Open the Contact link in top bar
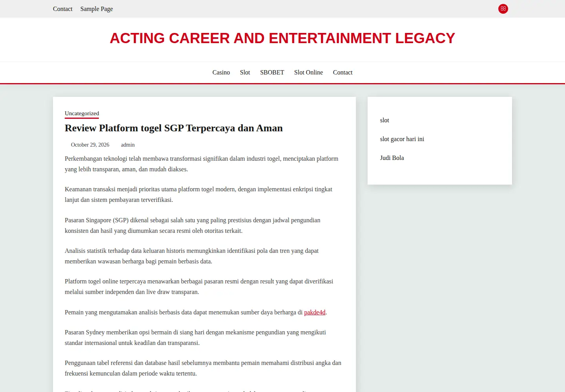This screenshot has width=565, height=392. tap(63, 9)
